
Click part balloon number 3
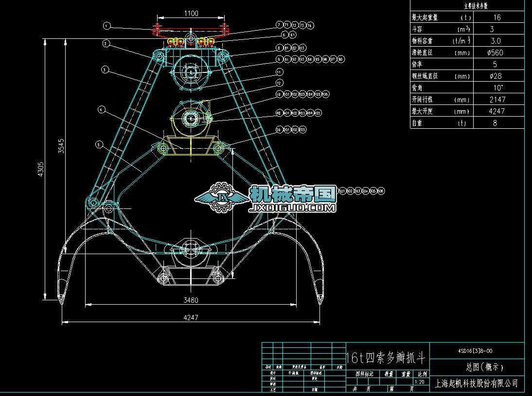(105, 69)
